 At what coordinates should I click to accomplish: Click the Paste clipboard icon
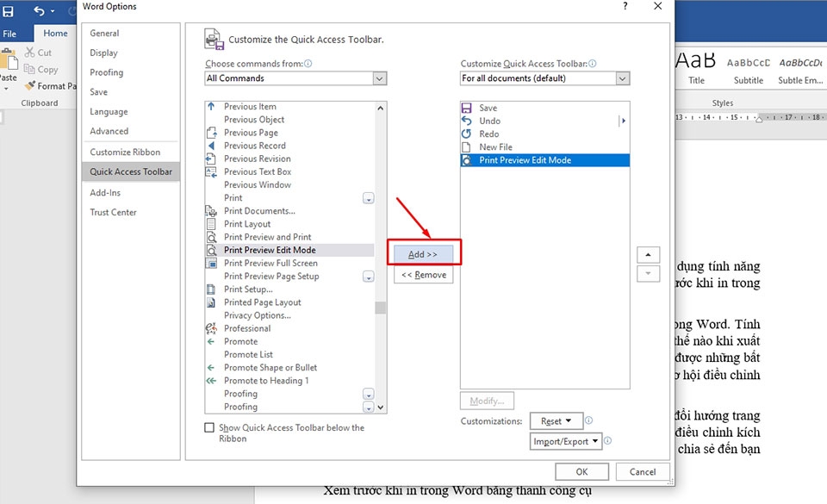point(9,59)
